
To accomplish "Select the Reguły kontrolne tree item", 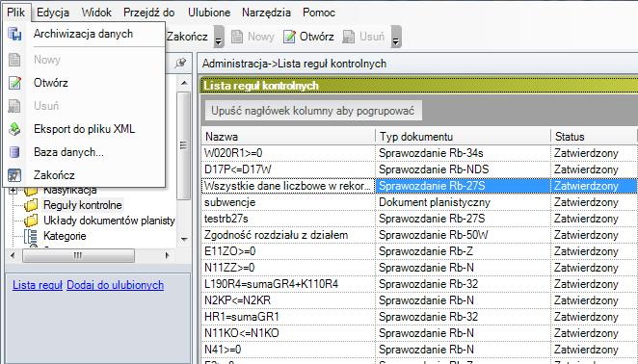I will click(x=83, y=205).
